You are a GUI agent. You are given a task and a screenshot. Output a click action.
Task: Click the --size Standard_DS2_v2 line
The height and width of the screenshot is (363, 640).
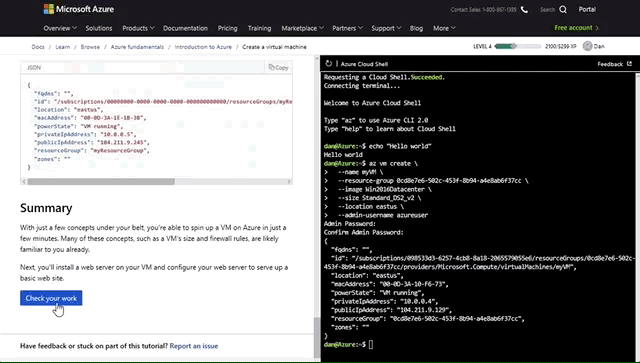379,198
